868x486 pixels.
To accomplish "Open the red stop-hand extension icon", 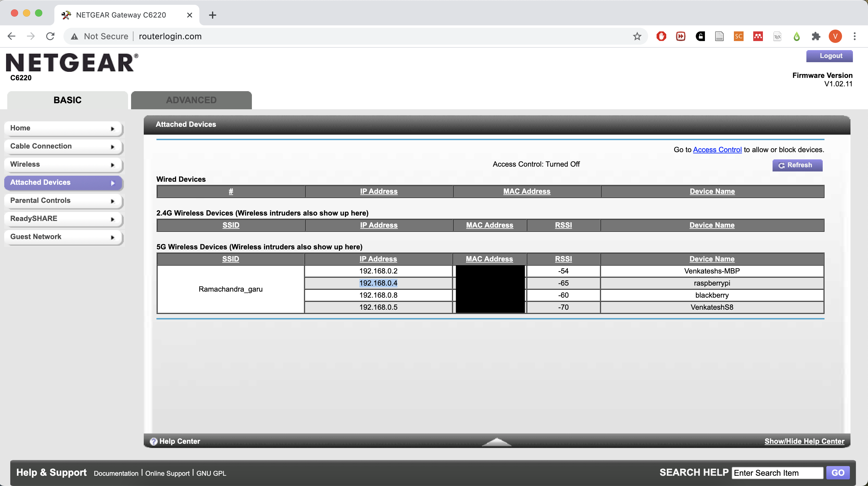I will pyautogui.click(x=661, y=36).
